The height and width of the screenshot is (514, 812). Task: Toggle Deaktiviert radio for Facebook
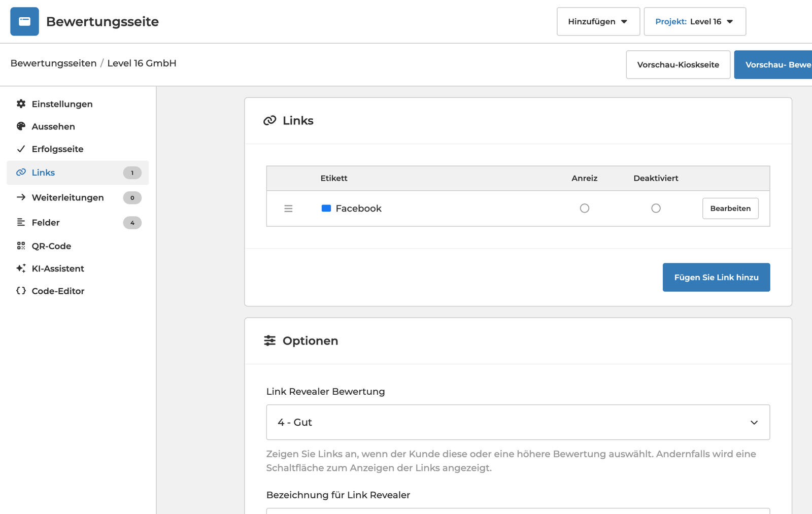click(x=656, y=209)
